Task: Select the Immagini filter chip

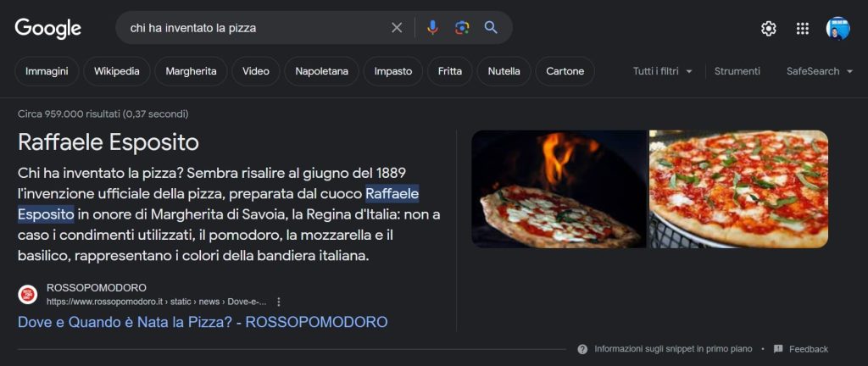Action: pyautogui.click(x=47, y=71)
